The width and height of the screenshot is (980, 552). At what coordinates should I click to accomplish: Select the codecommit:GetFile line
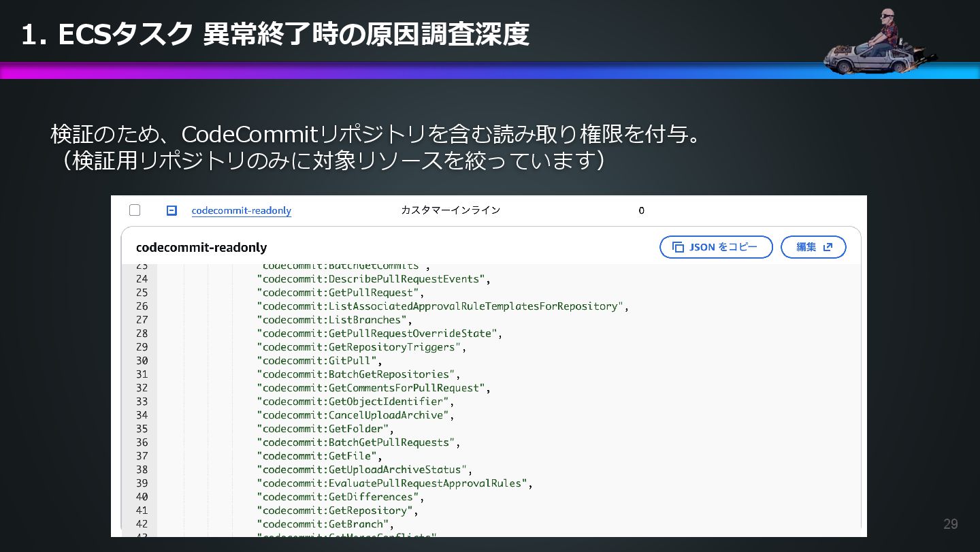(319, 456)
